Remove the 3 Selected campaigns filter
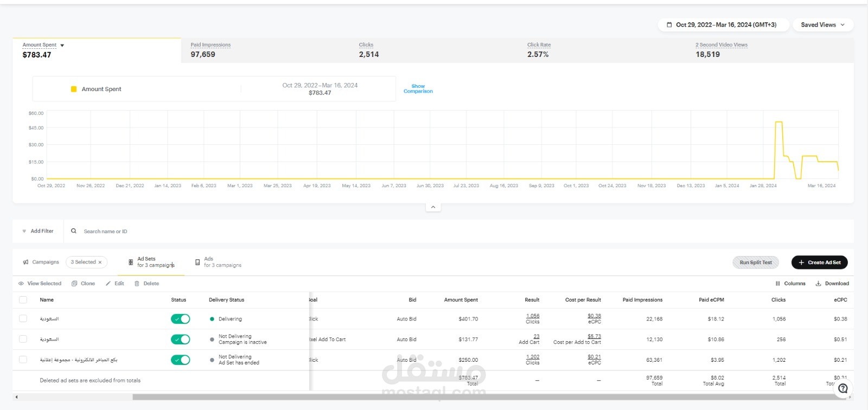 pyautogui.click(x=100, y=262)
